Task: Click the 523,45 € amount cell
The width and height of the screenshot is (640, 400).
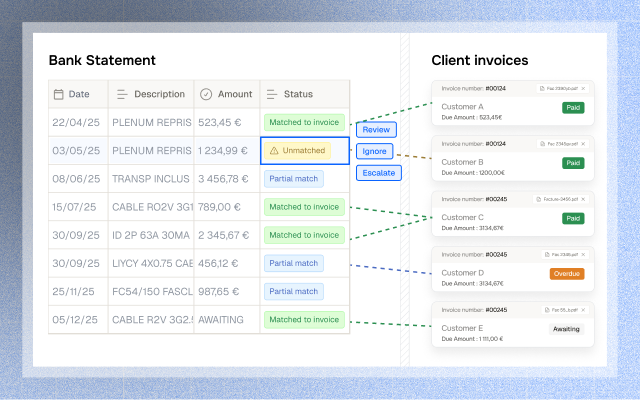Action: (x=227, y=122)
